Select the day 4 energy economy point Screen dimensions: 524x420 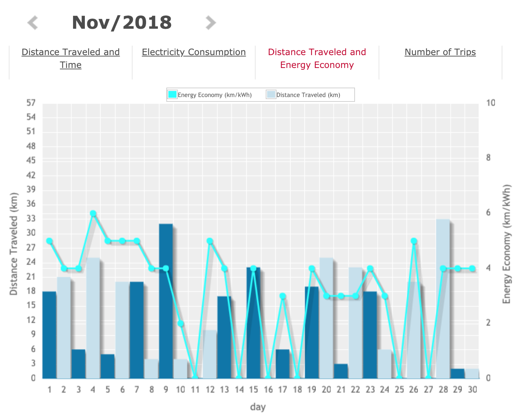pyautogui.click(x=93, y=213)
